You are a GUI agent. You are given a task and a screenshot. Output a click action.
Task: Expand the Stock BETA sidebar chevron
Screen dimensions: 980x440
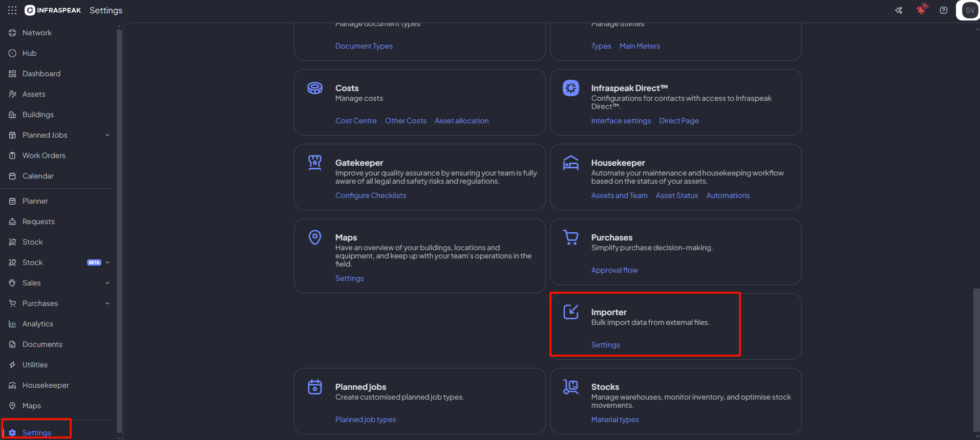coord(108,262)
